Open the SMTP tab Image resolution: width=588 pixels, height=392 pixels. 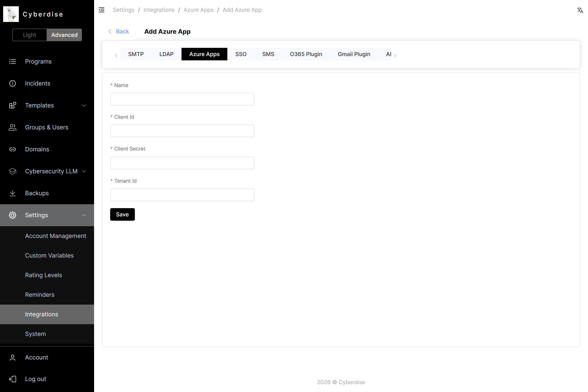[x=136, y=54]
